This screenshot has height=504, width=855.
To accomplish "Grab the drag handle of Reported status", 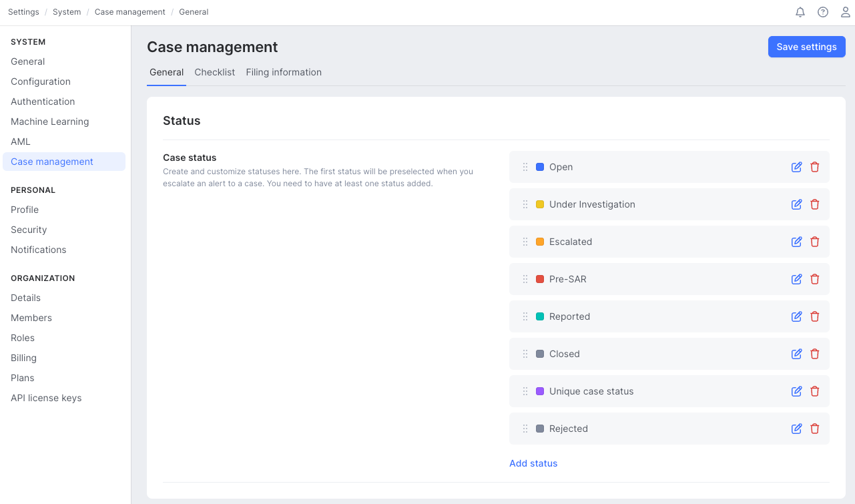I will click(525, 316).
